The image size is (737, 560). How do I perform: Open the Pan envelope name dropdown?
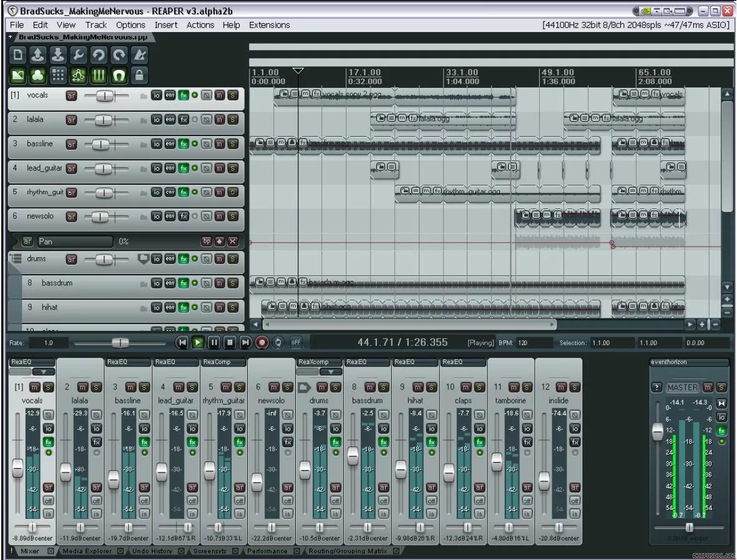(75, 241)
